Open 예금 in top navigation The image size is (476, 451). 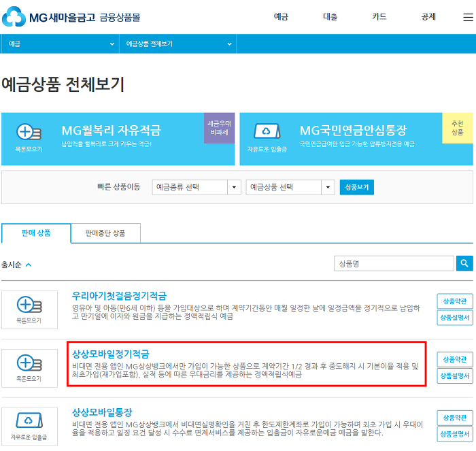tap(281, 17)
